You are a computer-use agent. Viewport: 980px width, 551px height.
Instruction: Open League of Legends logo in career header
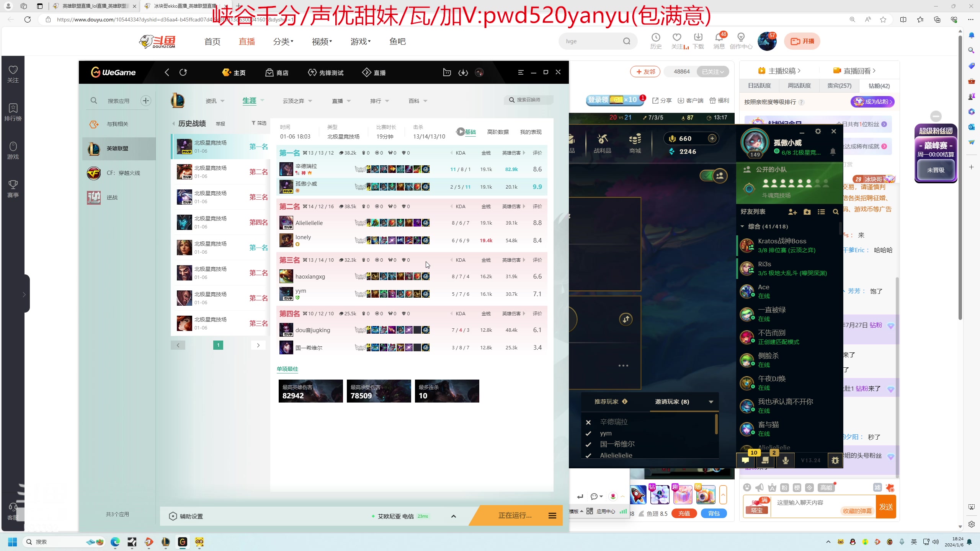[x=178, y=101]
